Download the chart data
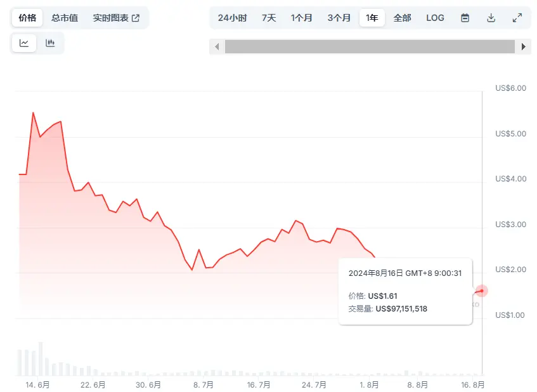537x392 pixels. coord(491,18)
